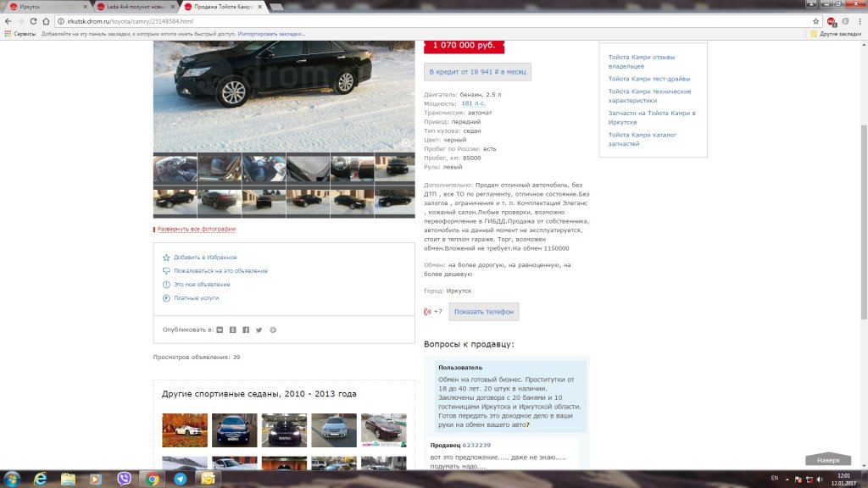Open Другие закладки folder
868x488 pixels.
(836, 34)
